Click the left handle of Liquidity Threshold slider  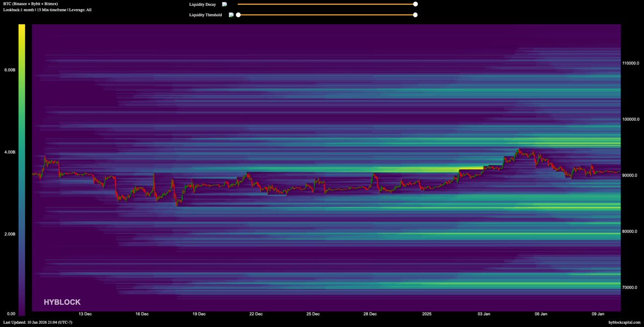[x=238, y=15]
